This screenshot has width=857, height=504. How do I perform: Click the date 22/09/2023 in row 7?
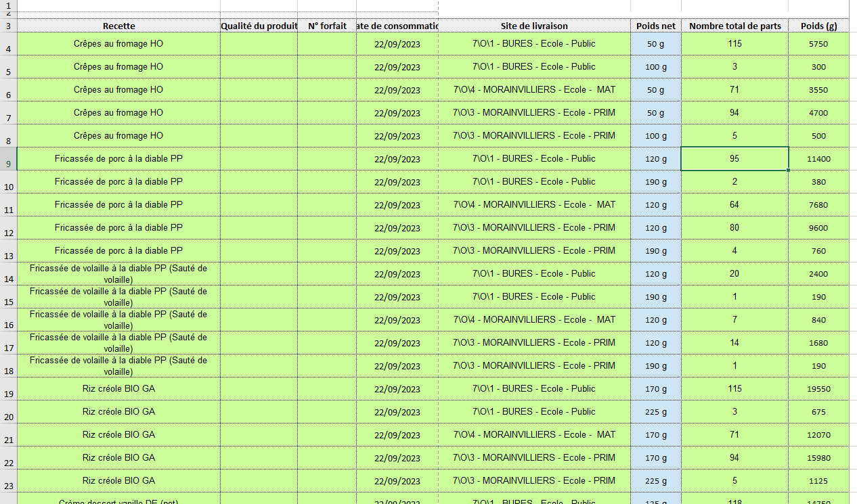point(397,113)
